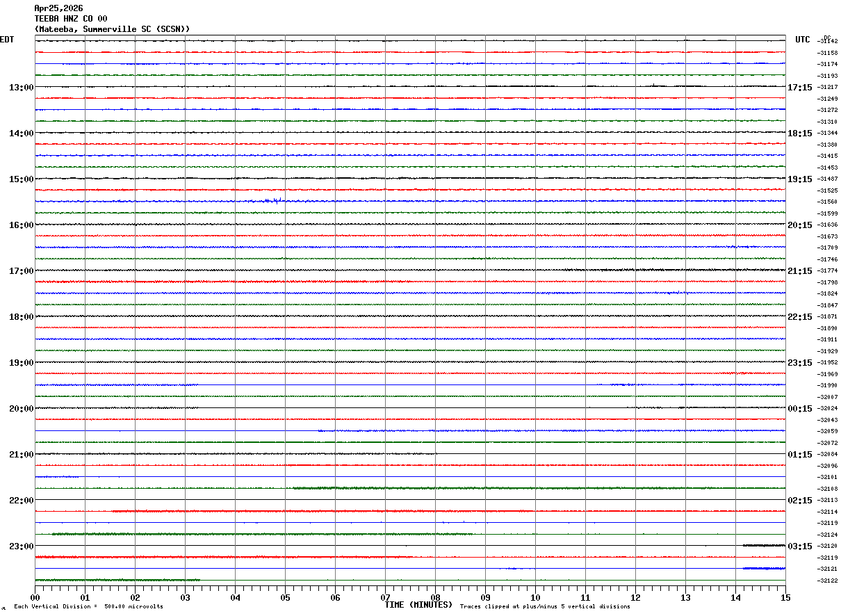The width and height of the screenshot is (841, 616).
Task: Select the 13:00 EDT row label
Action: 21,88
